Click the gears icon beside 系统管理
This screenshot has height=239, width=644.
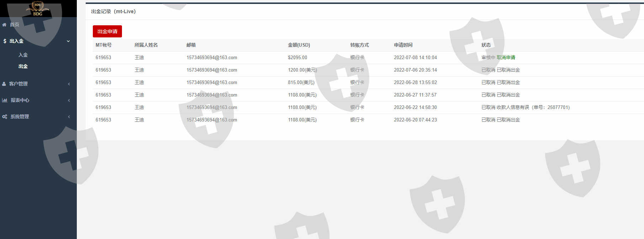tap(5, 117)
